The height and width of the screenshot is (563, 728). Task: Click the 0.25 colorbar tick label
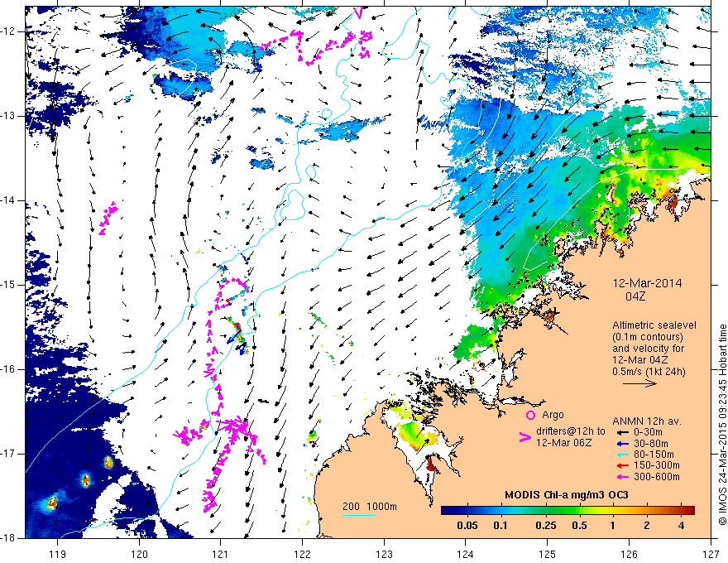[546, 526]
